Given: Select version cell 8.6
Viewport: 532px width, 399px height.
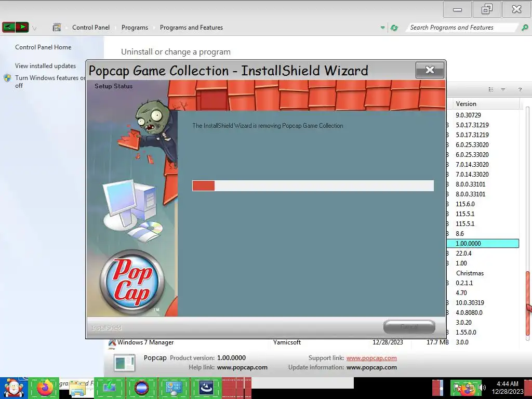Looking at the screenshot, I should tap(460, 233).
